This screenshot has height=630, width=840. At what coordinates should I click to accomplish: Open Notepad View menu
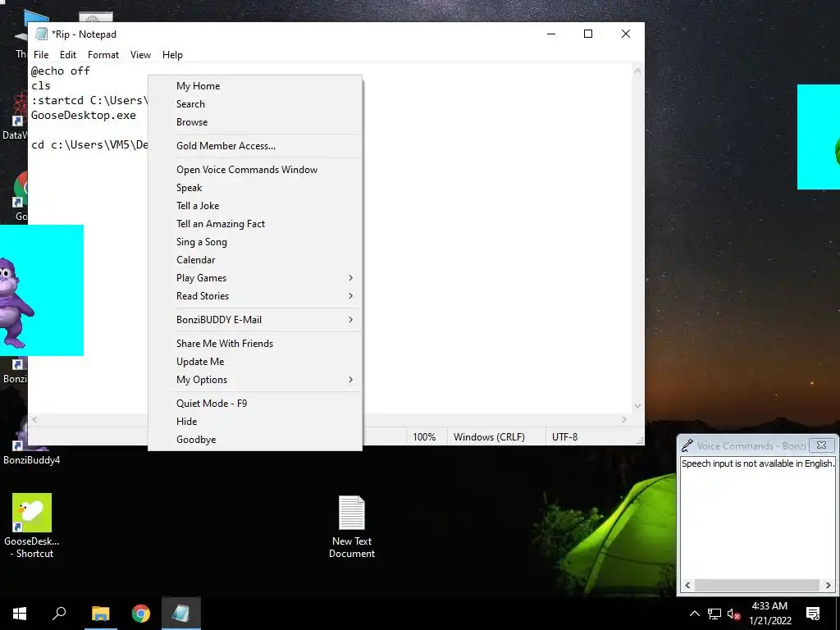tap(140, 55)
